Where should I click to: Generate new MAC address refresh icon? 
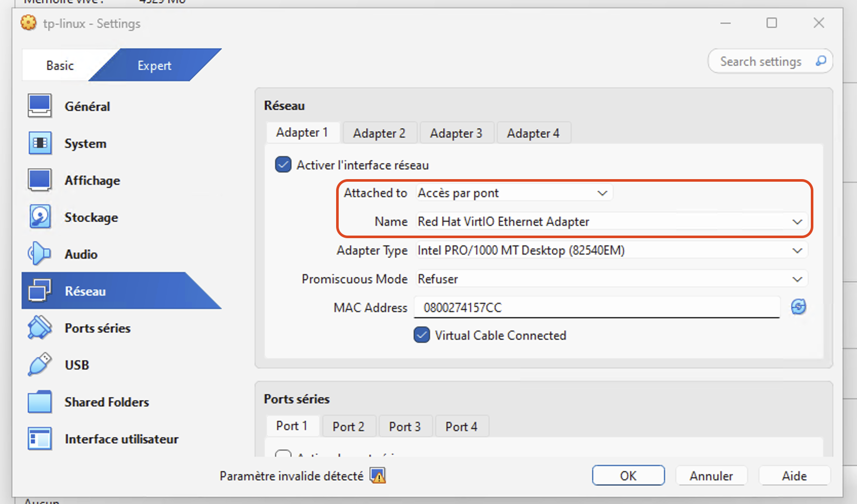(798, 307)
